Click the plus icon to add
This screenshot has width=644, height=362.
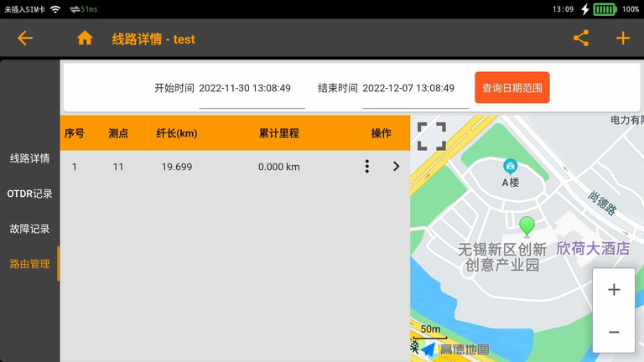[x=622, y=38]
